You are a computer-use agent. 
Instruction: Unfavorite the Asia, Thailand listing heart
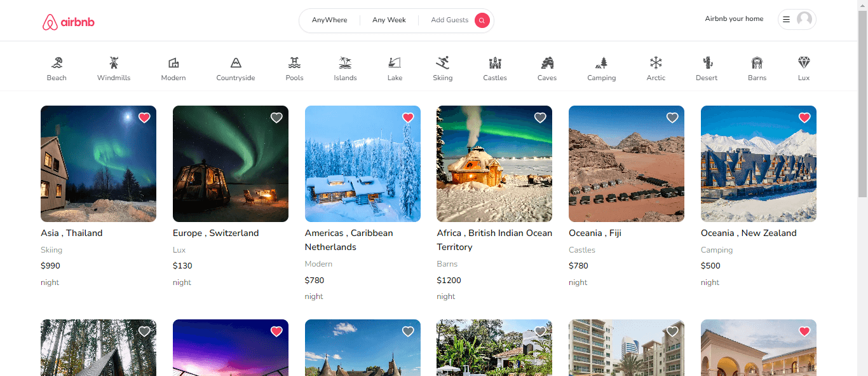(x=144, y=118)
